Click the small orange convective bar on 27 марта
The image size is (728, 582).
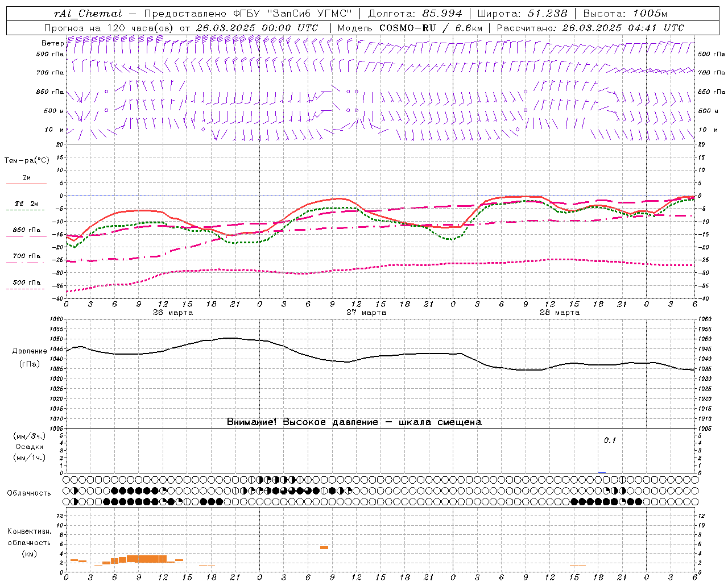click(x=324, y=547)
